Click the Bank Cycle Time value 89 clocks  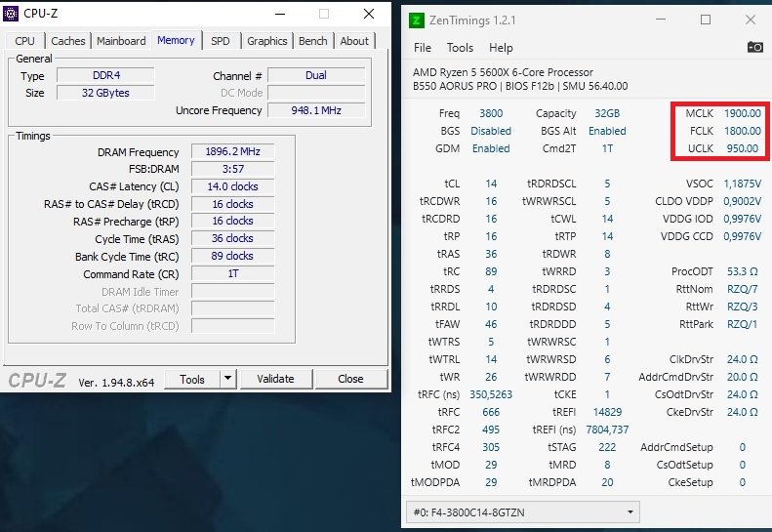coord(233,256)
